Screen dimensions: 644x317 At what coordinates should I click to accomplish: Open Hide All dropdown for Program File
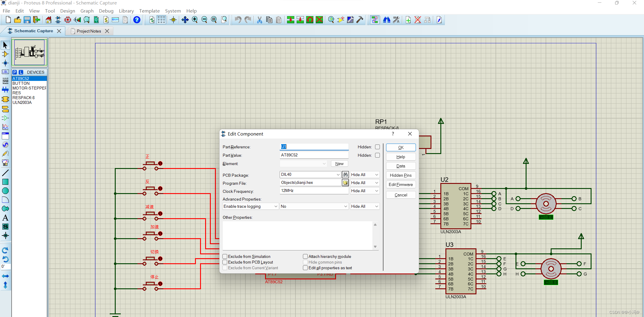pyautogui.click(x=365, y=183)
